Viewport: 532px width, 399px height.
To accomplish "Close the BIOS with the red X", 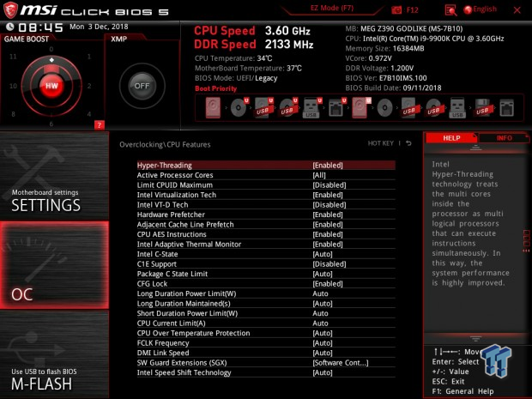I will tap(517, 10).
